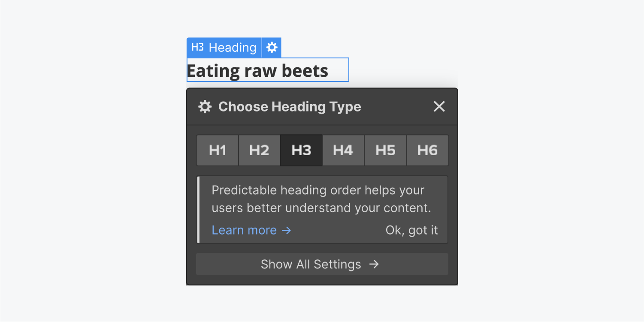Screen dimensions: 644x322
Task: Select the H1 heading type
Action: (217, 150)
